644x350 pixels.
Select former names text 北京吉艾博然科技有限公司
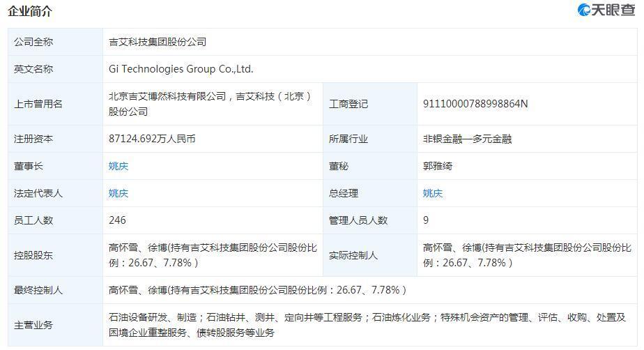pos(167,96)
